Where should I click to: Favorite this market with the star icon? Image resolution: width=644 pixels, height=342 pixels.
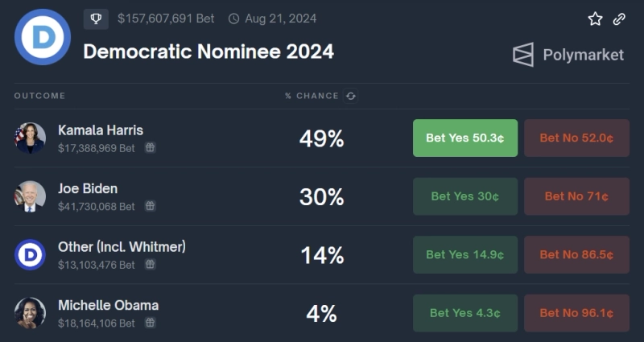tap(595, 19)
